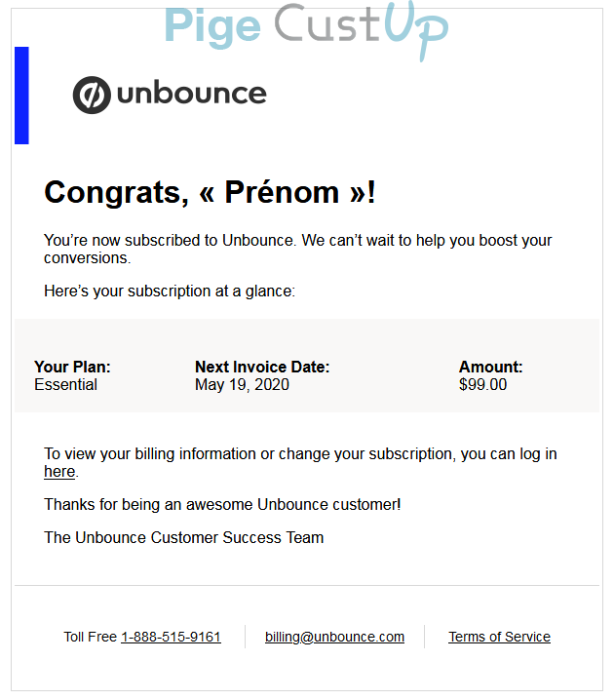Image resolution: width=614 pixels, height=700 pixels.
Task: Select the $99.00 amount value
Action: click(x=482, y=385)
